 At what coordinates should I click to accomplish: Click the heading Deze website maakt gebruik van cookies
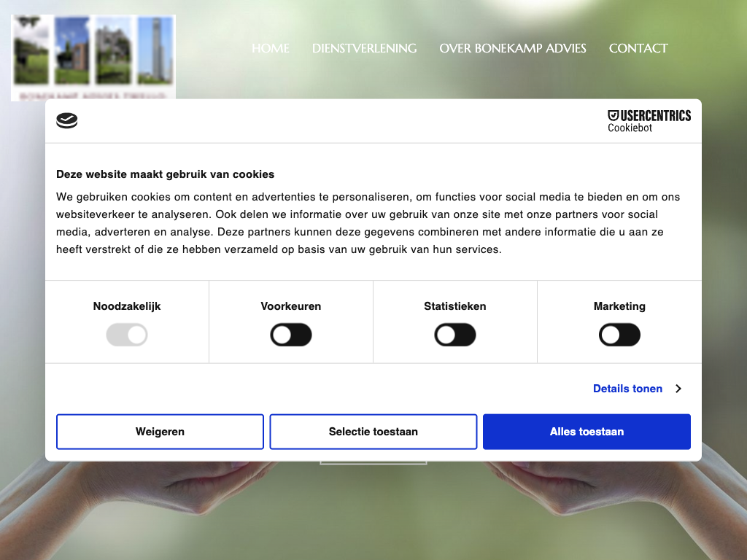click(x=166, y=174)
